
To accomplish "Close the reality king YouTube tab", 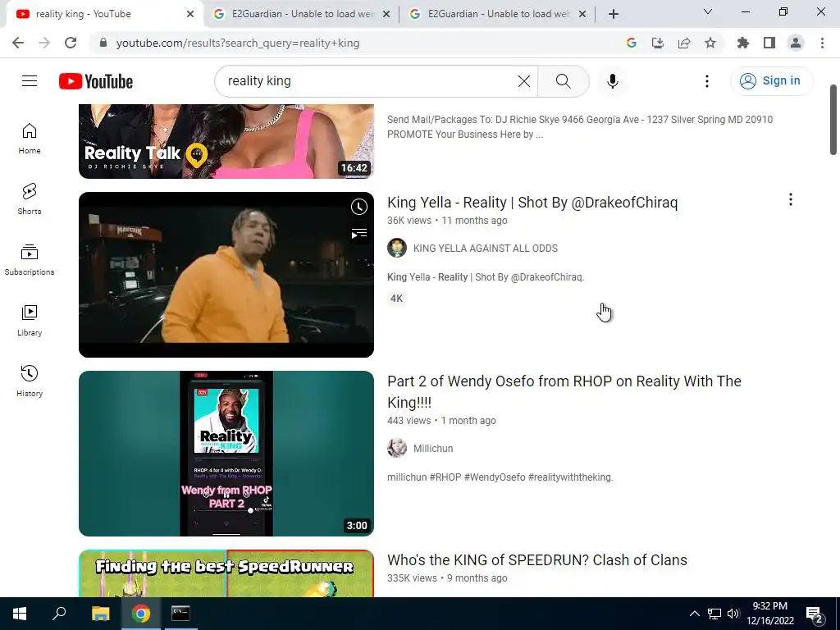I will (x=190, y=14).
